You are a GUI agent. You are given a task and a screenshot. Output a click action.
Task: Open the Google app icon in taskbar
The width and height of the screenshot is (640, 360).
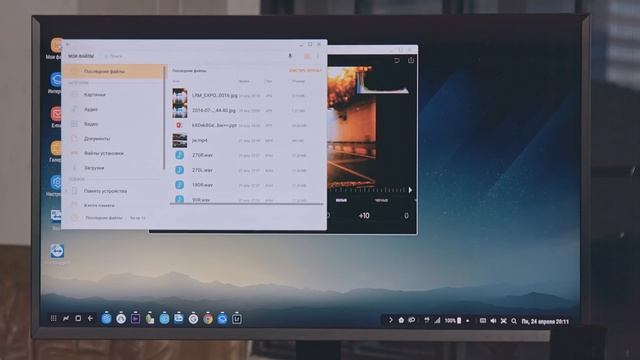coord(193,319)
